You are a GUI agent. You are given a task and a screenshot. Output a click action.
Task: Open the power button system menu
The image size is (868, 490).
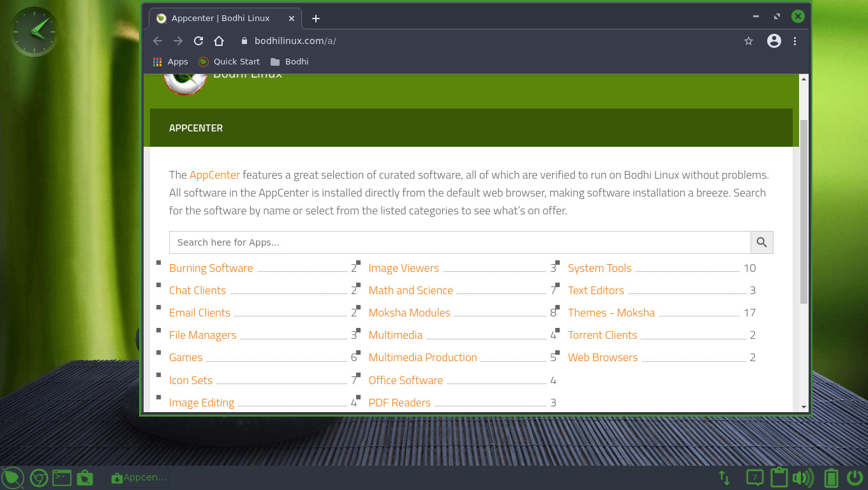(855, 477)
